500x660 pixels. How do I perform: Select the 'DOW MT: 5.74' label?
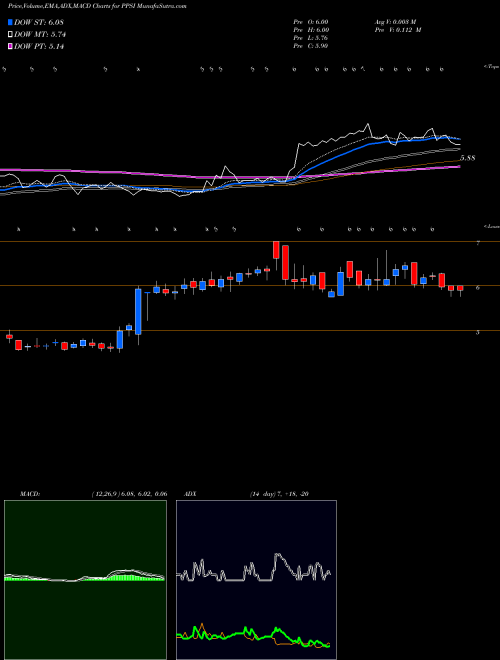[x=40, y=35]
